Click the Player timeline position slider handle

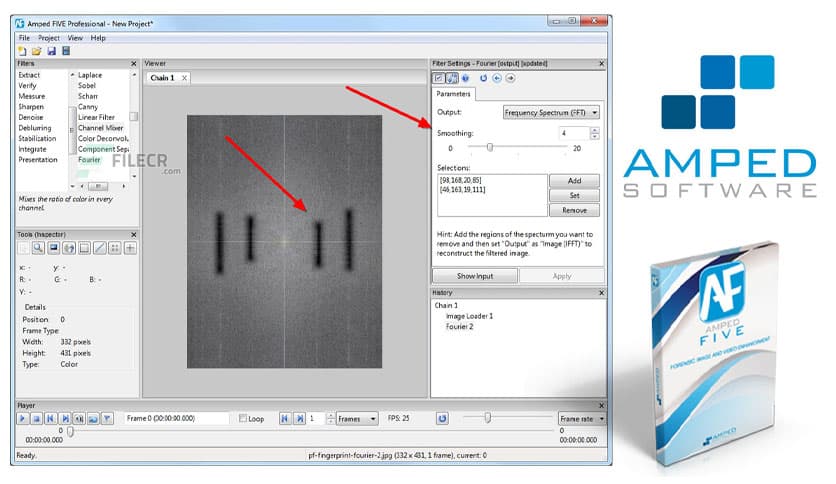[x=70, y=432]
